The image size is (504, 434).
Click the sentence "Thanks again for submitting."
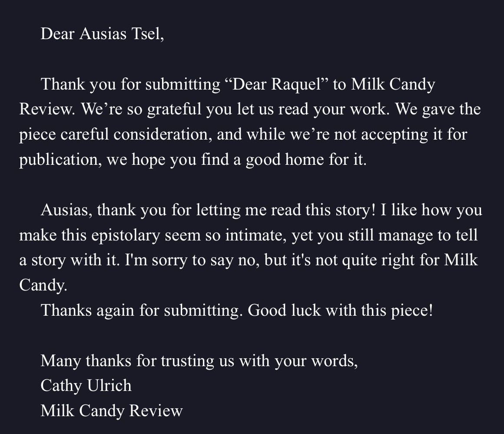141,310
